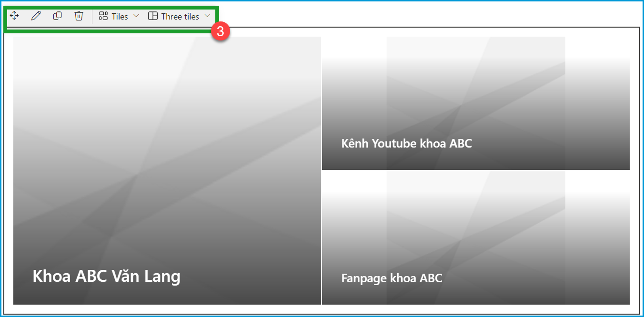The image size is (644, 317).
Task: Click the chevron next to Tiles
Action: 136,16
